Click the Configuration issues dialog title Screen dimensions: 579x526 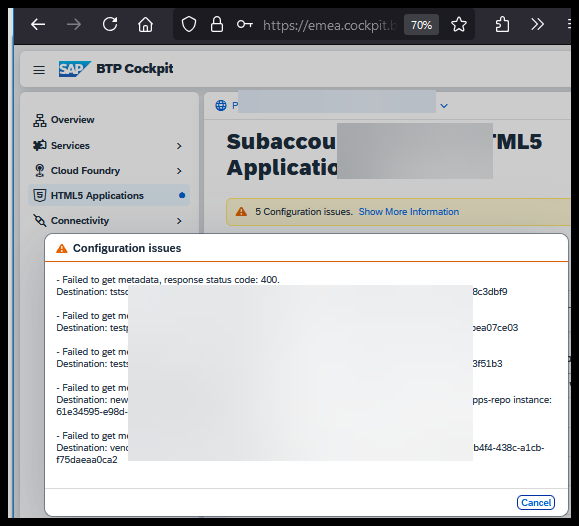tap(127, 248)
